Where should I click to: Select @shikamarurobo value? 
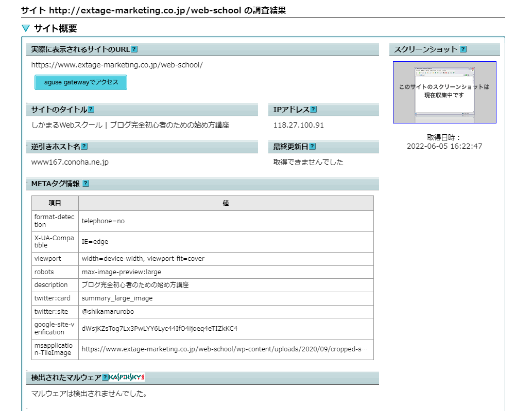226,311
